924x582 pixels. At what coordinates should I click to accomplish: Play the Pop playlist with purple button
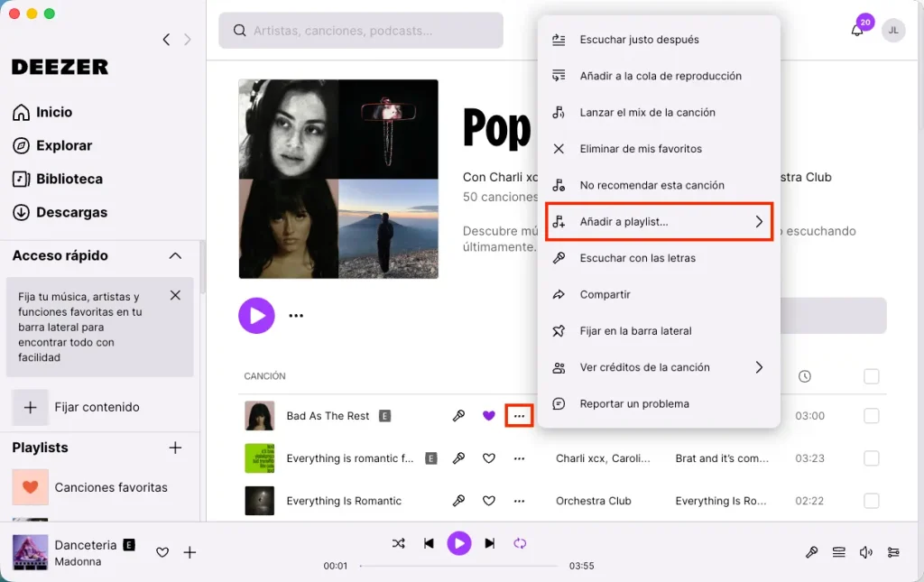(x=256, y=316)
